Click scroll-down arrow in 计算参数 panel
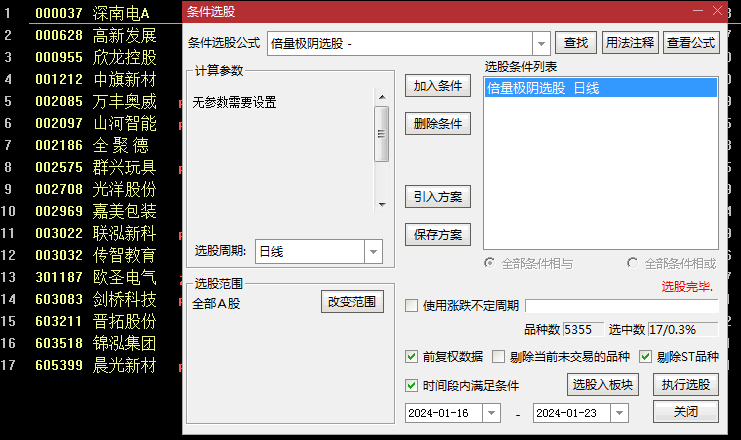This screenshot has height=440, width=741. (382, 205)
